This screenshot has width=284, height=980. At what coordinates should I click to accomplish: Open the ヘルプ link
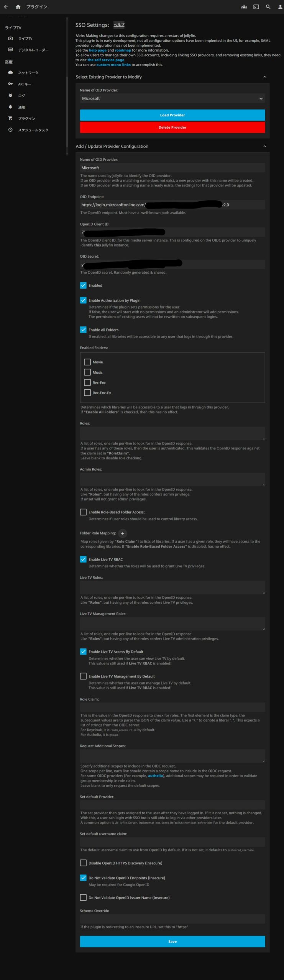(119, 25)
